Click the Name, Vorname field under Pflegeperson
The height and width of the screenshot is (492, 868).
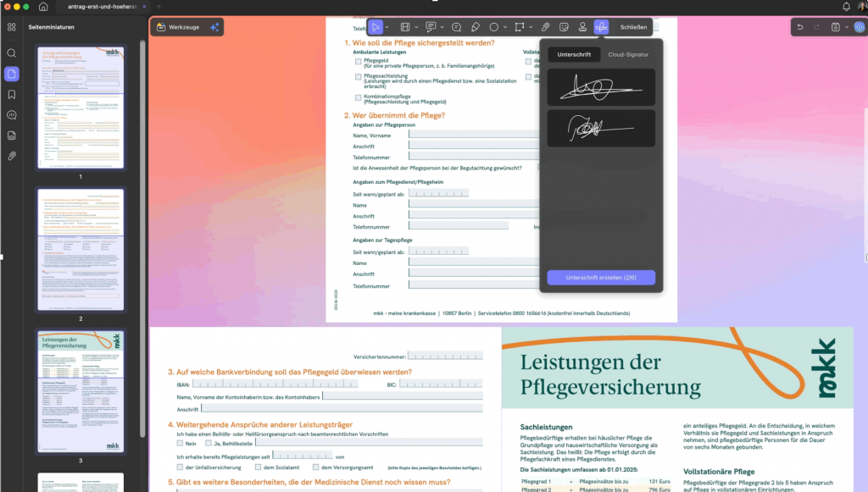474,135
